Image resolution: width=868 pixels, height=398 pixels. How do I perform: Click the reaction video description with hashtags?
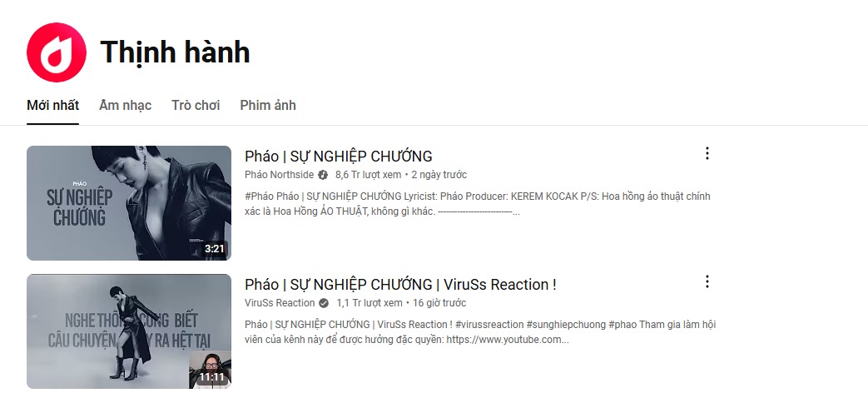point(480,331)
